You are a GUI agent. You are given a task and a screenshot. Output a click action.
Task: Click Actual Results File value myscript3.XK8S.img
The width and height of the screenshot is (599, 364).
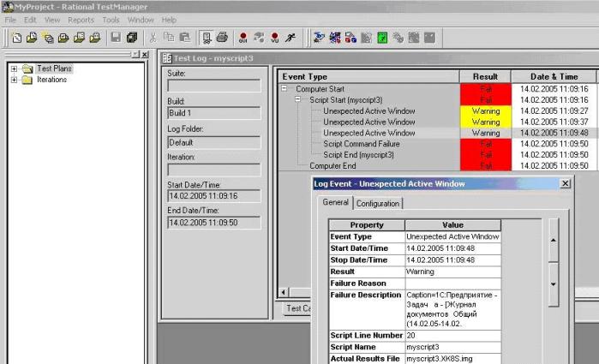click(452, 359)
